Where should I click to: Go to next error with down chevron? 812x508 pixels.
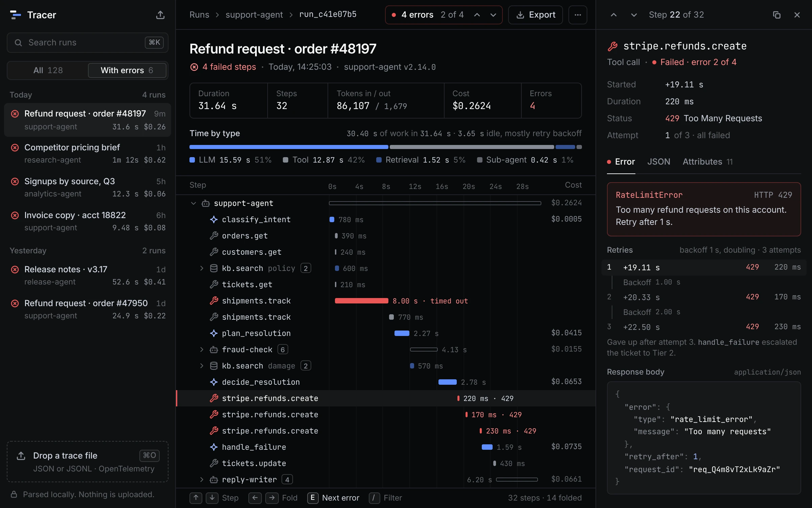(493, 15)
